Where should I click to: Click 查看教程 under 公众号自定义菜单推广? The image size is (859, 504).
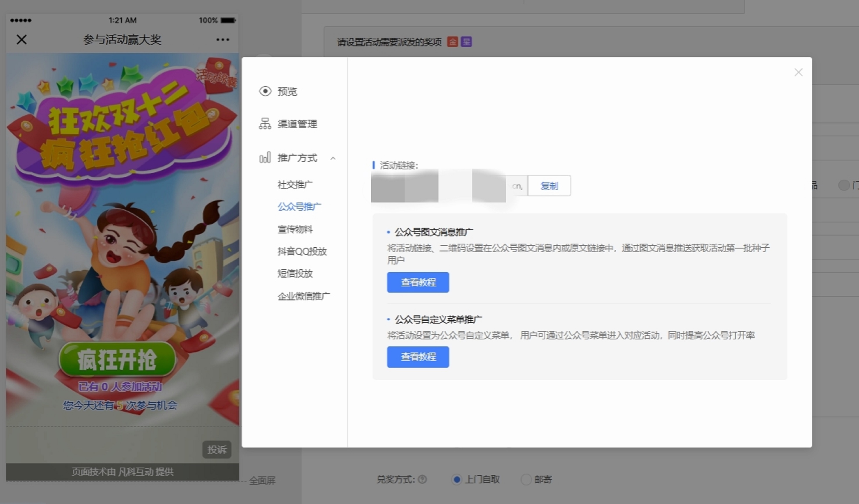pyautogui.click(x=418, y=357)
